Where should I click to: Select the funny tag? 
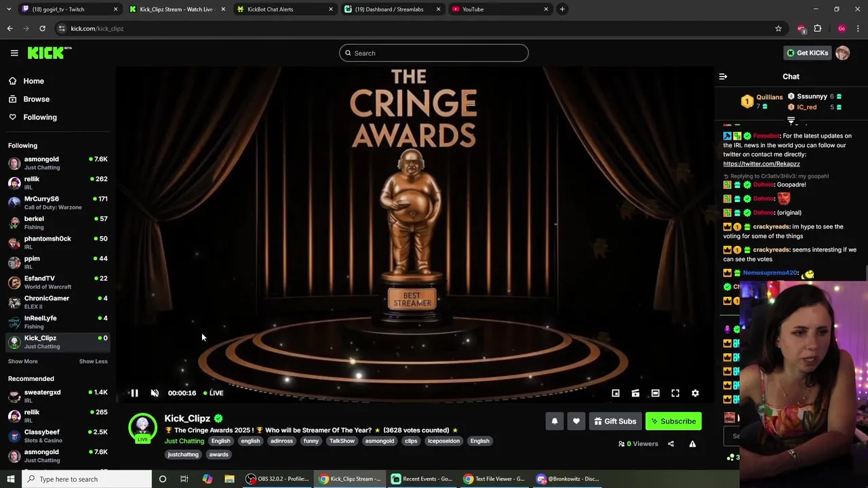click(x=311, y=441)
